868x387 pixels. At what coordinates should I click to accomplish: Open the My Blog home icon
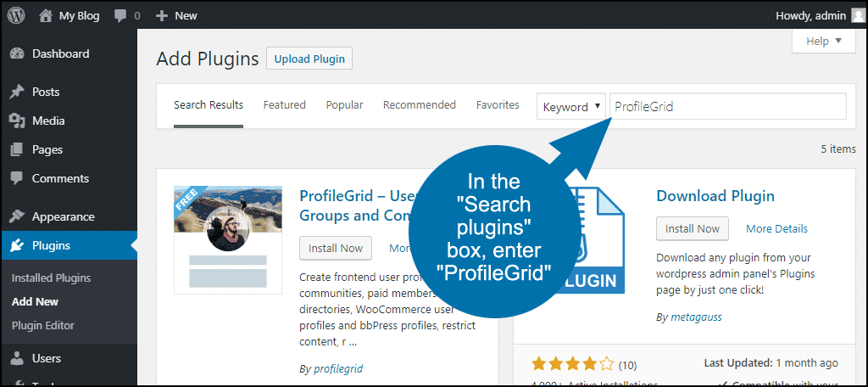tap(46, 15)
